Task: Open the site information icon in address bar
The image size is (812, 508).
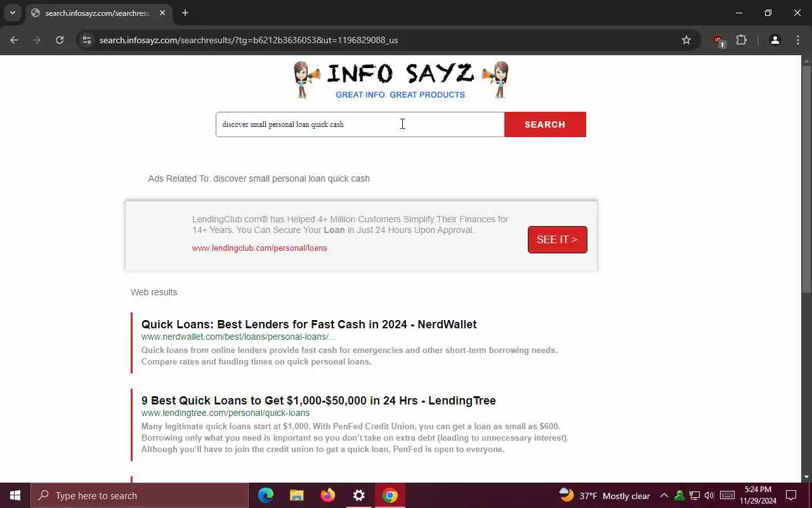Action: coord(88,40)
